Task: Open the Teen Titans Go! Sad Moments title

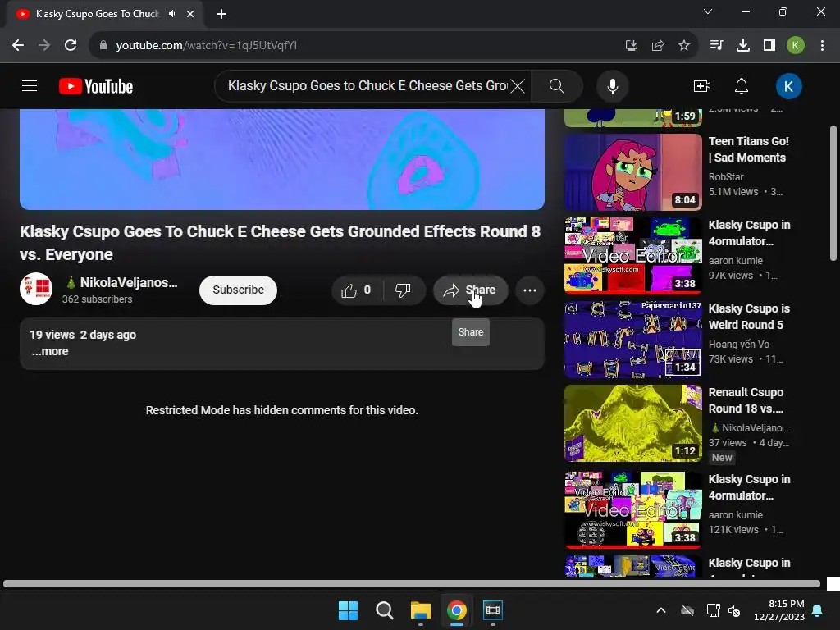Action: click(748, 149)
